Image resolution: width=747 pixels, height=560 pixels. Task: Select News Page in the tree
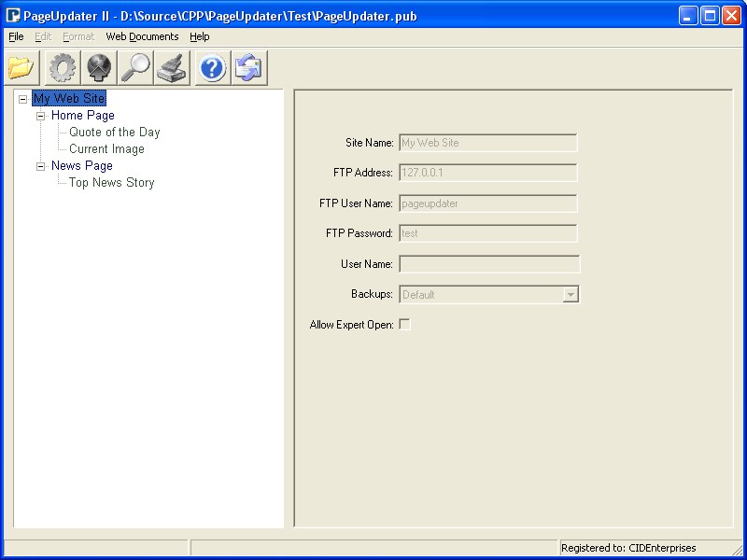coord(82,166)
